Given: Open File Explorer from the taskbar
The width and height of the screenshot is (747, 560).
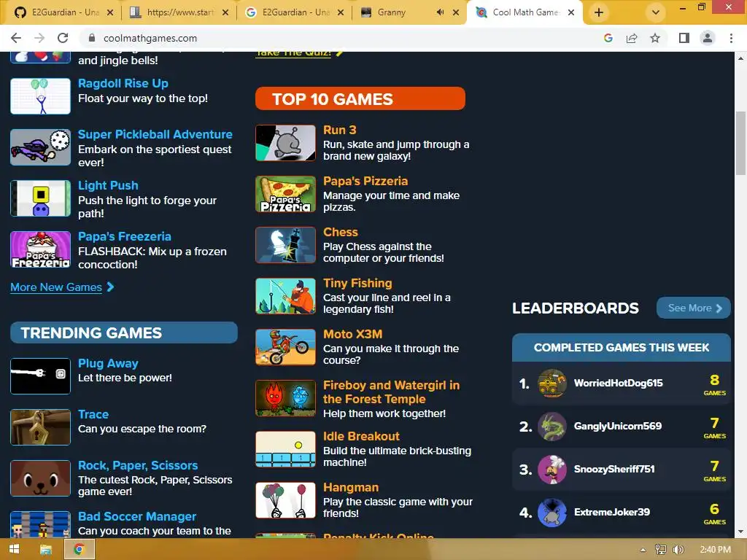Looking at the screenshot, I should point(46,550).
